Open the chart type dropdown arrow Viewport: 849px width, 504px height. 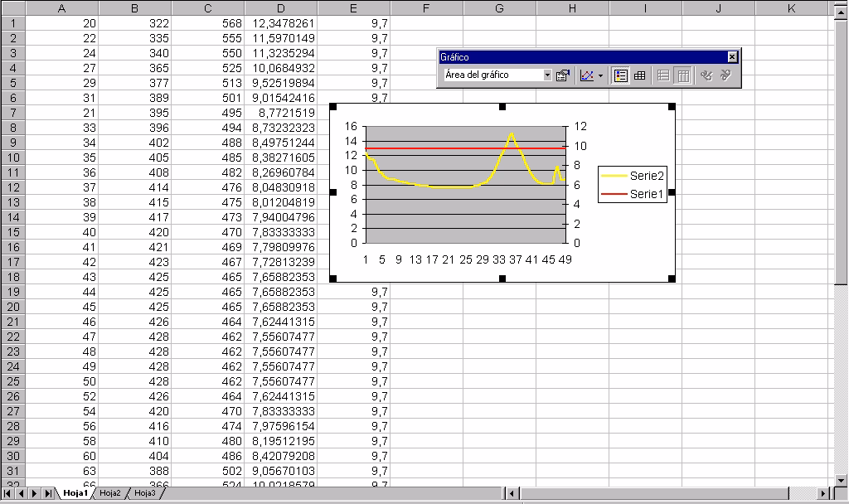pyautogui.click(x=601, y=75)
